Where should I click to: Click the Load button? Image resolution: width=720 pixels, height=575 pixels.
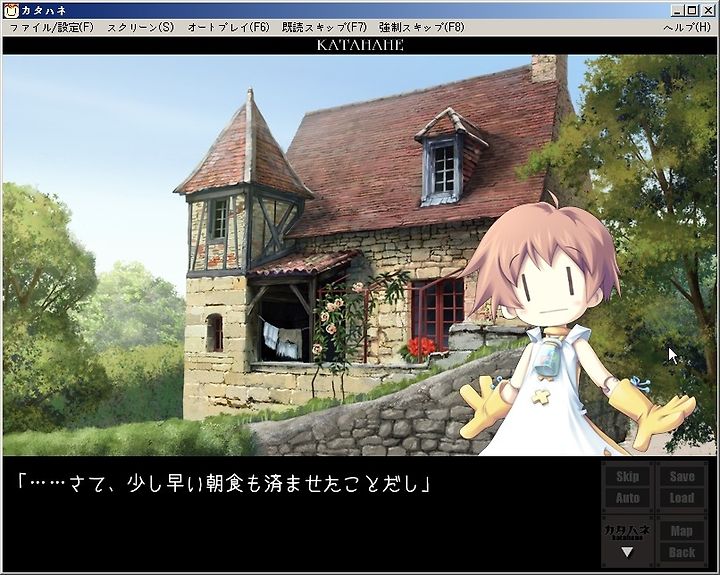[682, 498]
